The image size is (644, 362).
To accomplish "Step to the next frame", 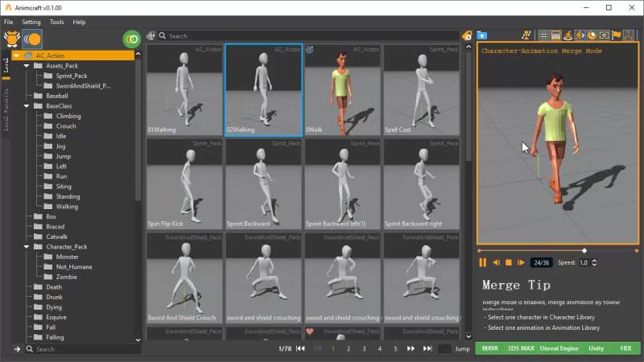I will coord(521,263).
